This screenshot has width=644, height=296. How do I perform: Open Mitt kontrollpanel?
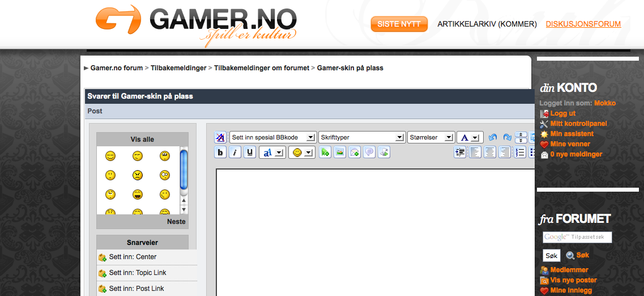tap(579, 124)
